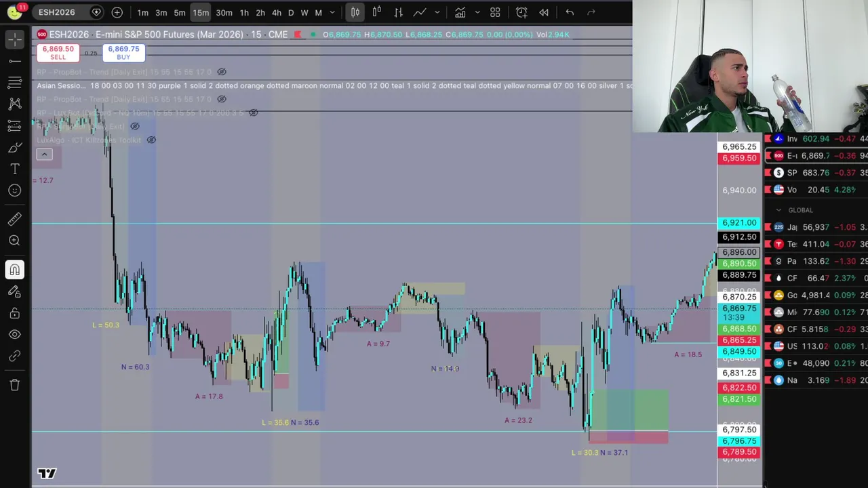Switch to the 1m timeframe
This screenshot has width=868, height=488.
tap(142, 12)
